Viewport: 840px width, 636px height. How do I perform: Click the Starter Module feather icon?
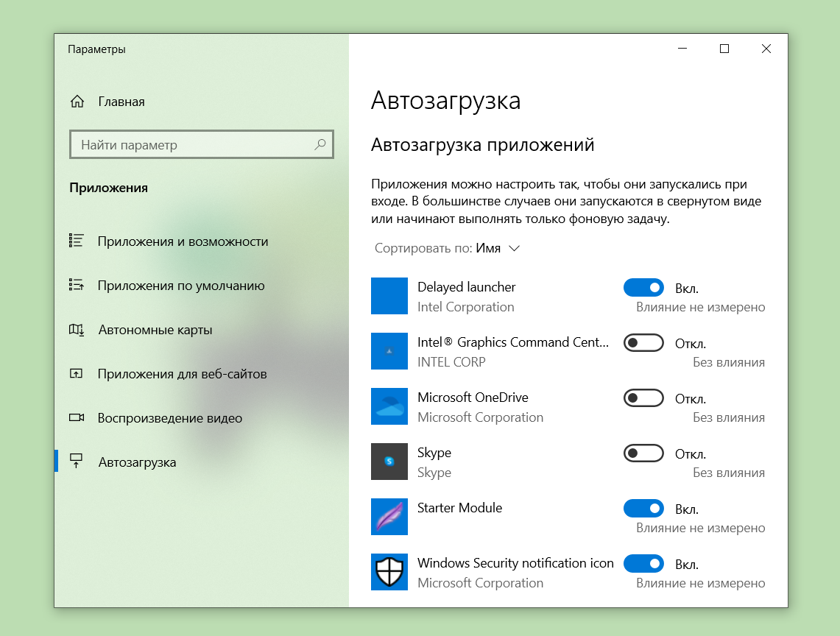(x=389, y=517)
